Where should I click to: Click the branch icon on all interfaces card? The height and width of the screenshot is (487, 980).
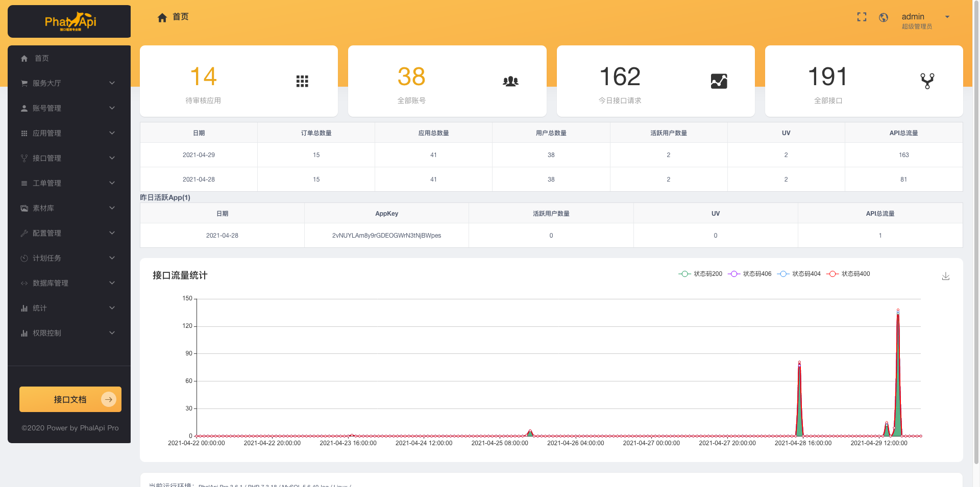pyautogui.click(x=927, y=81)
